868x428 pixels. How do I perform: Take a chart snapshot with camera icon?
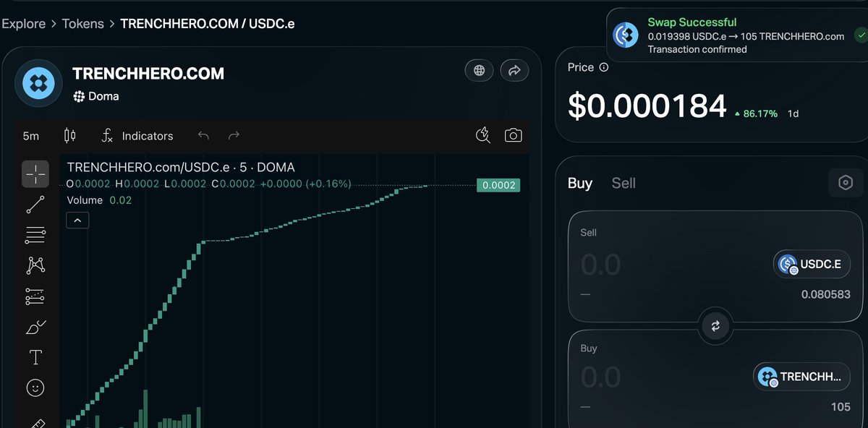tap(513, 135)
